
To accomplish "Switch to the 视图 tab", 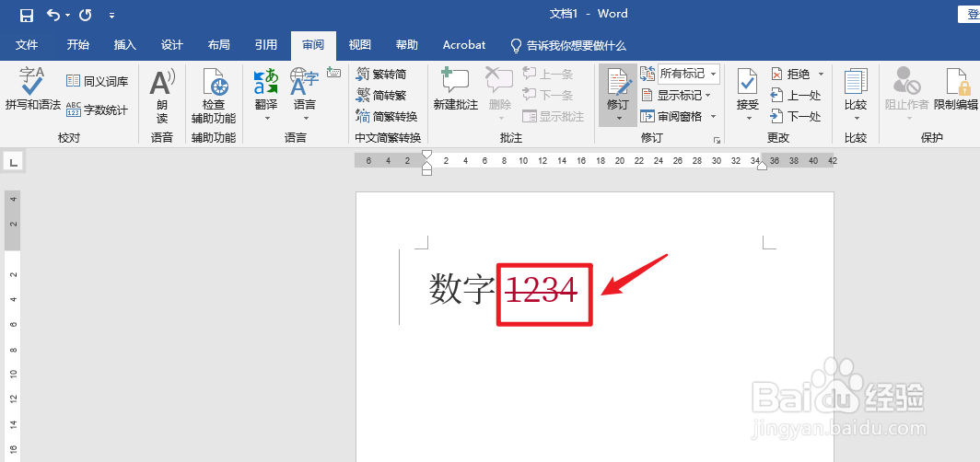I will click(360, 45).
